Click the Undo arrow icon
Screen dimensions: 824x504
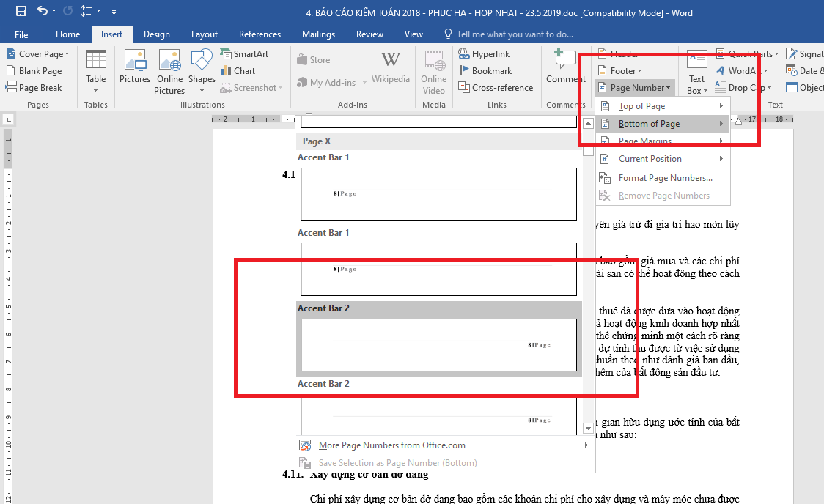click(x=42, y=11)
